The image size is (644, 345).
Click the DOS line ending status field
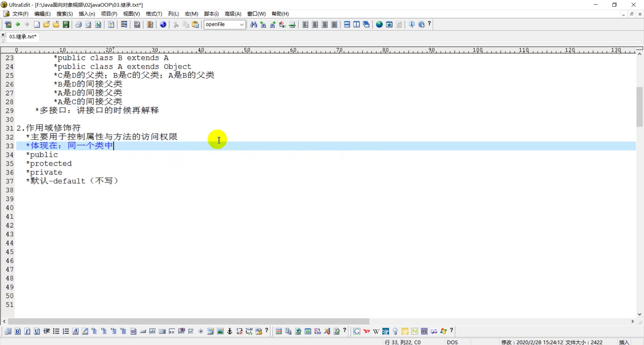click(x=452, y=342)
